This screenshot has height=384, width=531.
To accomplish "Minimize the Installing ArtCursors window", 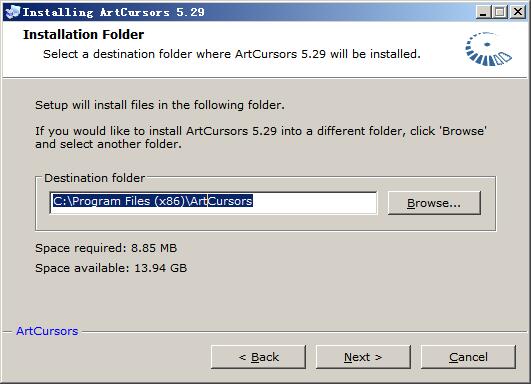I will (483, 12).
